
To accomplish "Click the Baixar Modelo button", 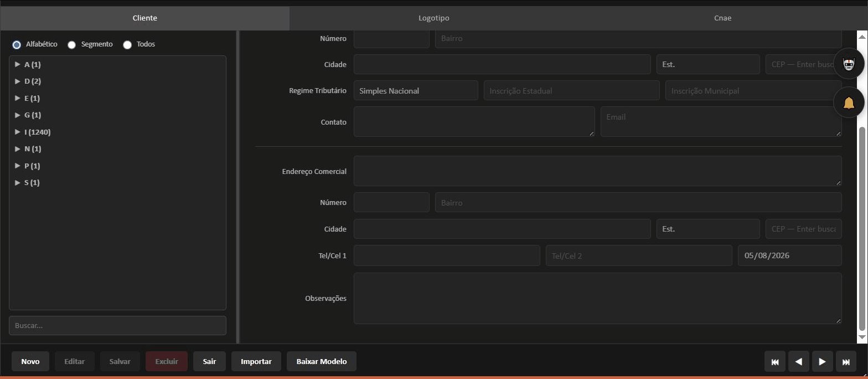I will [322, 361].
